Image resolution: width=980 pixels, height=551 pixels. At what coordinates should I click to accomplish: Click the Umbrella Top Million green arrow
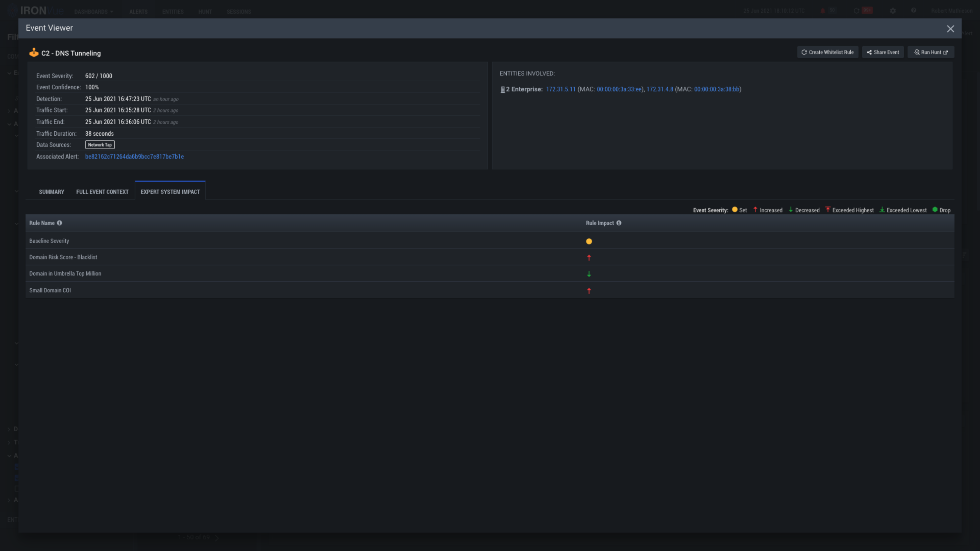589,274
